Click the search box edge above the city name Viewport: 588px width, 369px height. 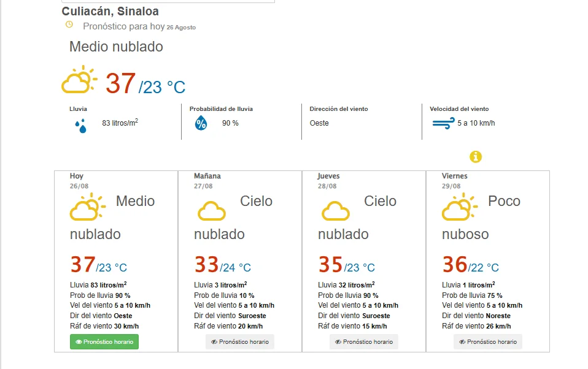click(168, 1)
